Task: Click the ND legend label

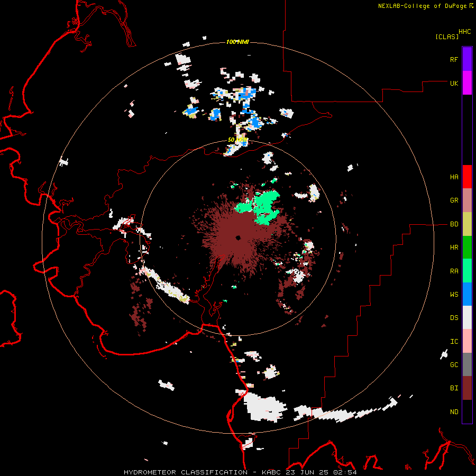Action: point(454,412)
